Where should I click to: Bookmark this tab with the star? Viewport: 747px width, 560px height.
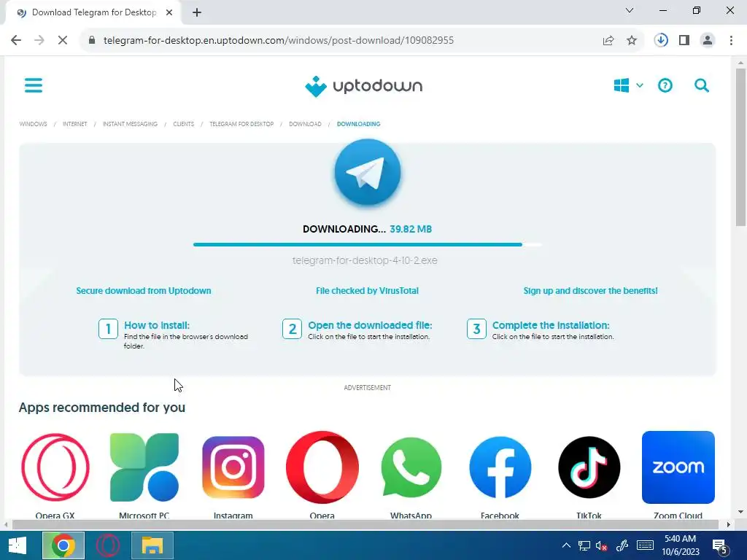tap(632, 41)
